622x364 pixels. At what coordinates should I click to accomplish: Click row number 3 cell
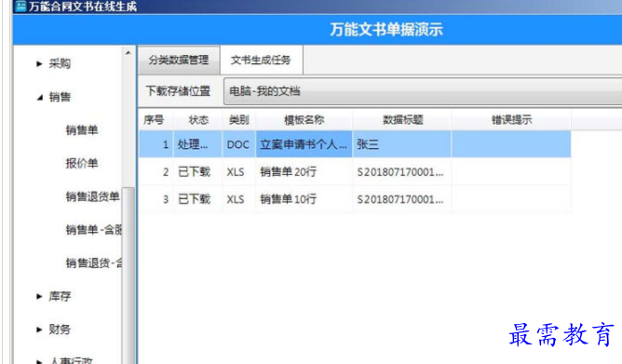coord(155,199)
